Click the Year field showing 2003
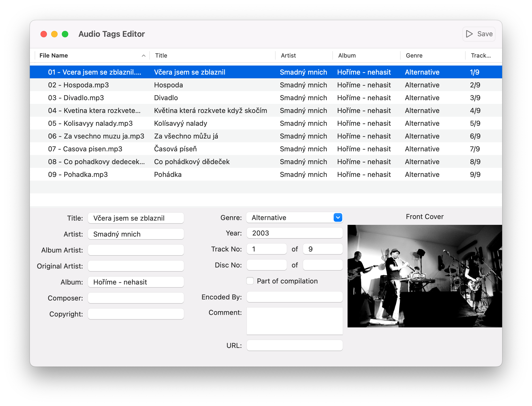Viewport: 532px width, 406px height. point(295,233)
